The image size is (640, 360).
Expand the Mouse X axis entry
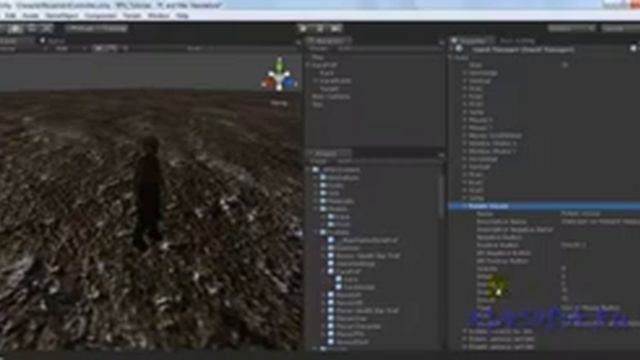464,120
